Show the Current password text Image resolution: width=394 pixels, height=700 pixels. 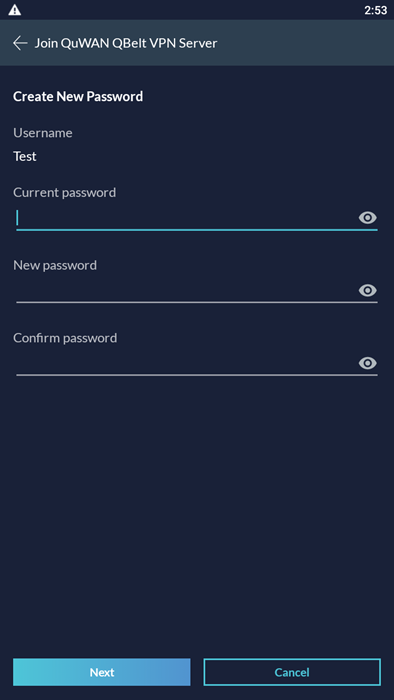pos(368,218)
